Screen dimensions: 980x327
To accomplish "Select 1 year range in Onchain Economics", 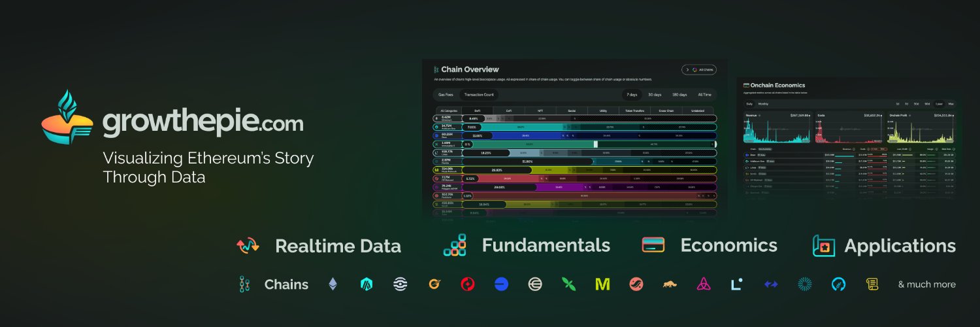I will (x=939, y=104).
